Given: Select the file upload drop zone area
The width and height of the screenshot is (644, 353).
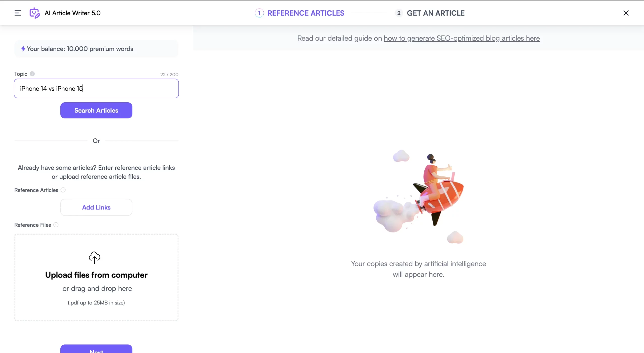Looking at the screenshot, I should coord(96,277).
